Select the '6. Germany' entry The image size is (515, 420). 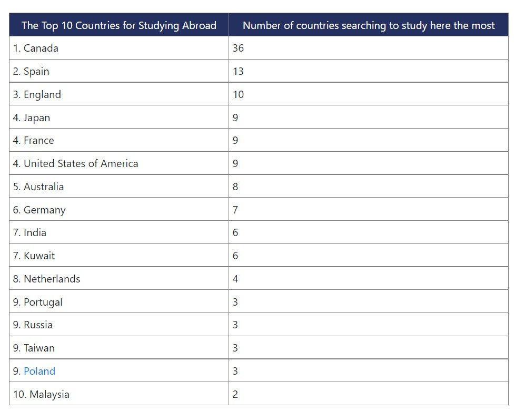tap(119, 209)
